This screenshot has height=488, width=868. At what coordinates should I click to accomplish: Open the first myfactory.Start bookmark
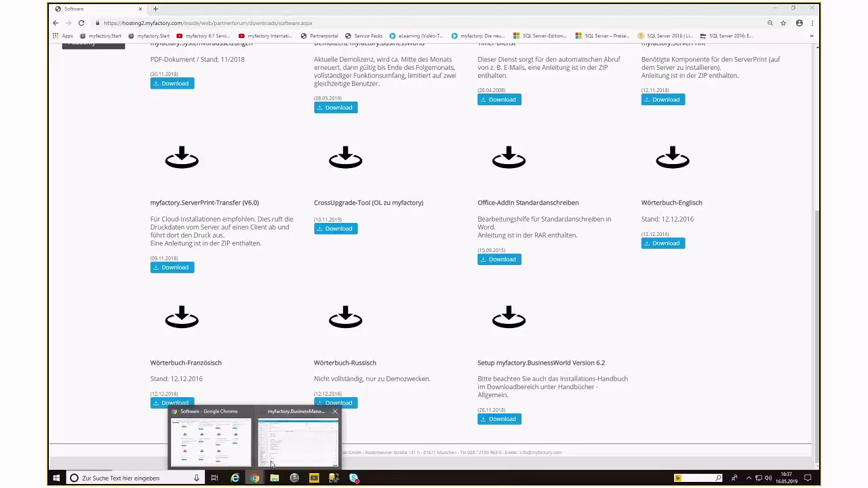point(100,36)
